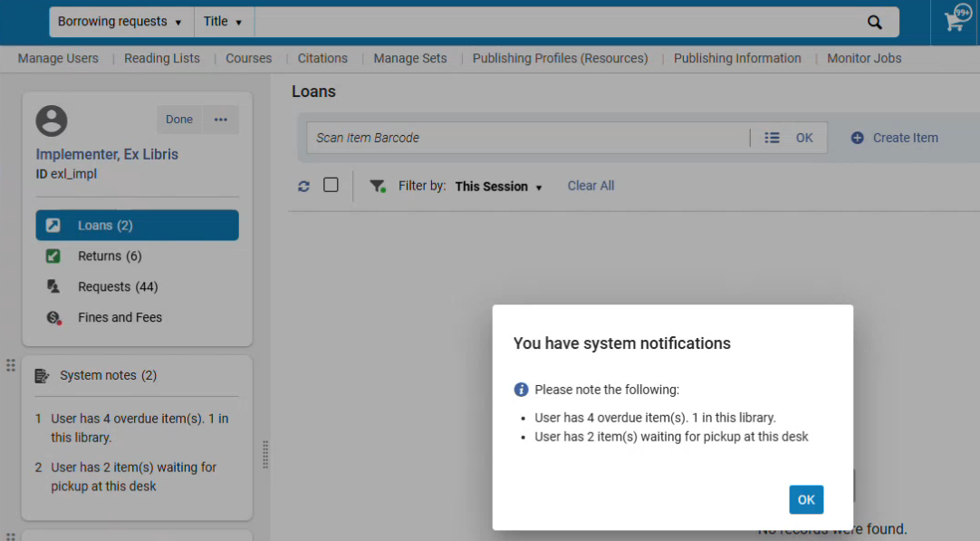
Task: Click into the top search text field
Action: click(x=556, y=22)
